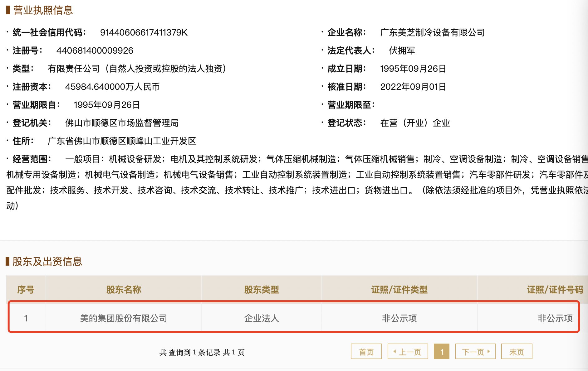Screen dimensions: 588x371
Task: Jump to last page via 末页 button
Action: point(517,352)
